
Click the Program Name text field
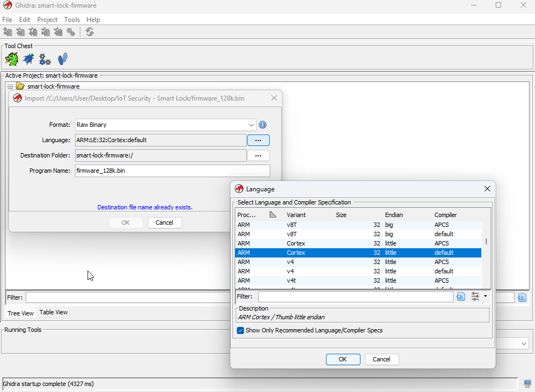[172, 171]
